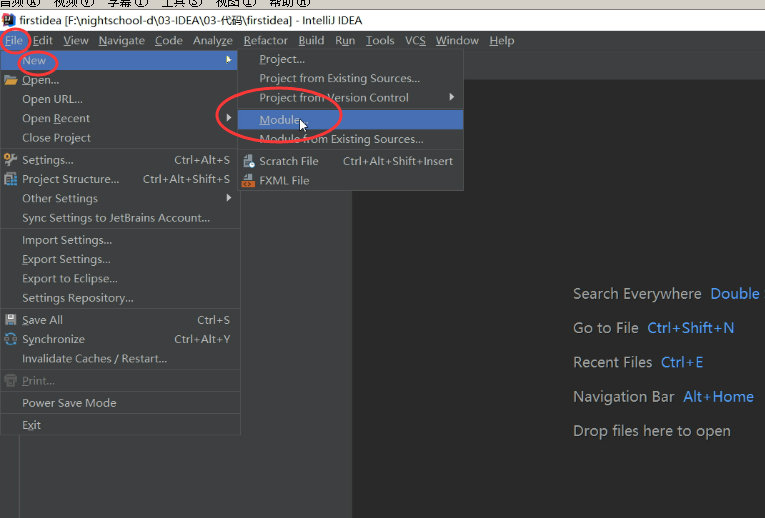This screenshot has height=518, width=765.
Task: Toggle Power Save Mode
Action: click(x=119, y=403)
